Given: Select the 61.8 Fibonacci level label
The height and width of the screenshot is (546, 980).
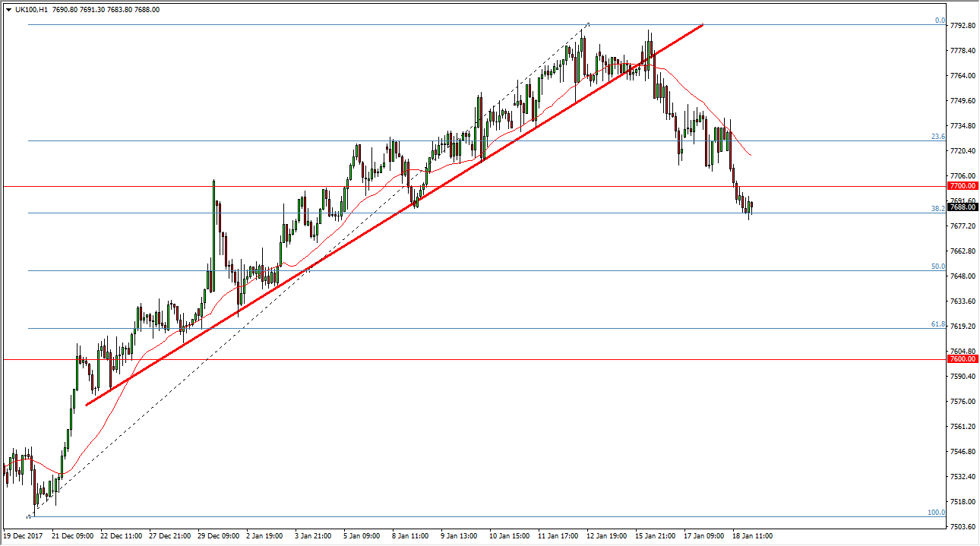Looking at the screenshot, I should [x=938, y=324].
